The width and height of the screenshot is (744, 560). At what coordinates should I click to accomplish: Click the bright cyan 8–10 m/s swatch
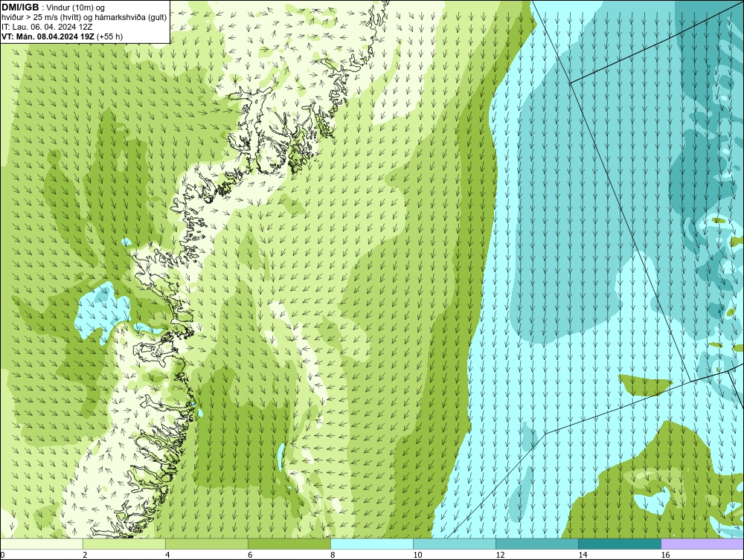(371, 544)
